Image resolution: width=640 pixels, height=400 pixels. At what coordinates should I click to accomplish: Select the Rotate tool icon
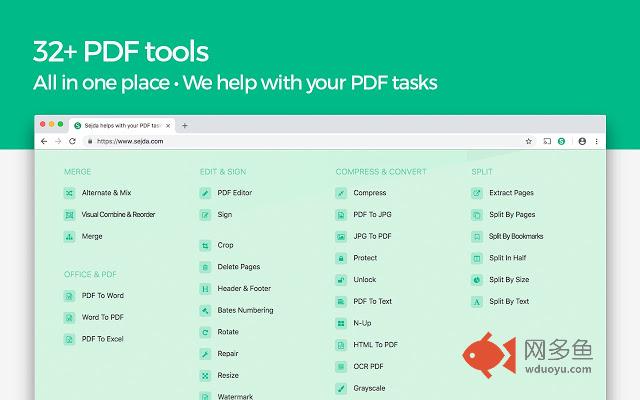(206, 332)
